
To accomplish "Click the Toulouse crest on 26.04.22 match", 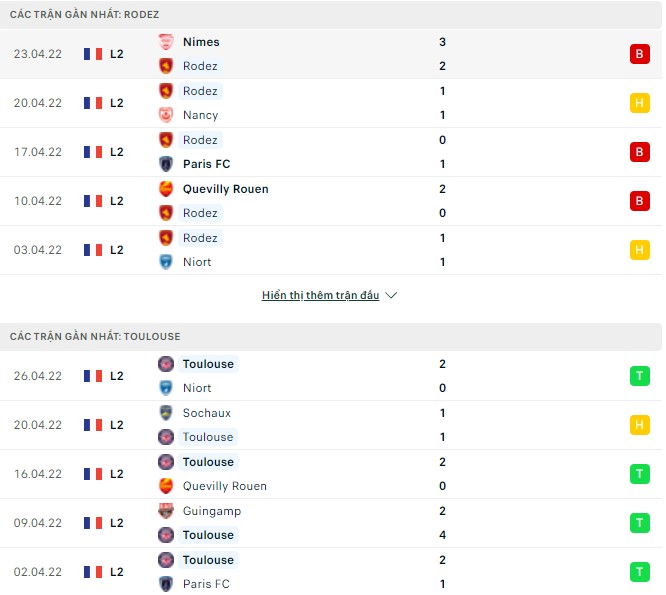I will pyautogui.click(x=166, y=364).
